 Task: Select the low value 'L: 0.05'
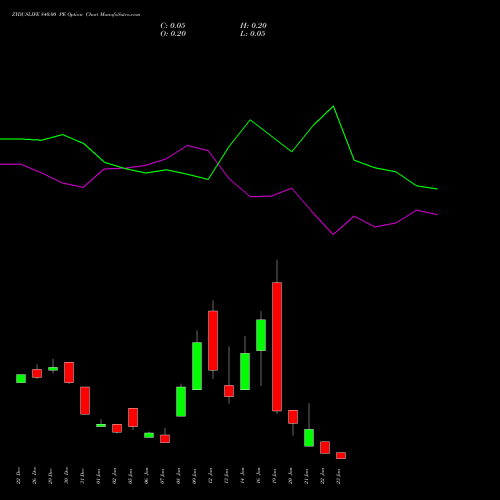click(253, 34)
